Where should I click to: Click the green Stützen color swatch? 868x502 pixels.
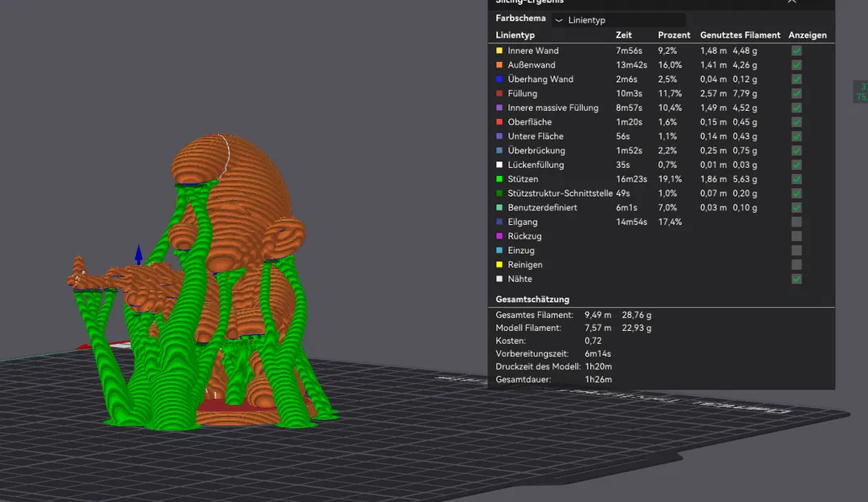(499, 179)
